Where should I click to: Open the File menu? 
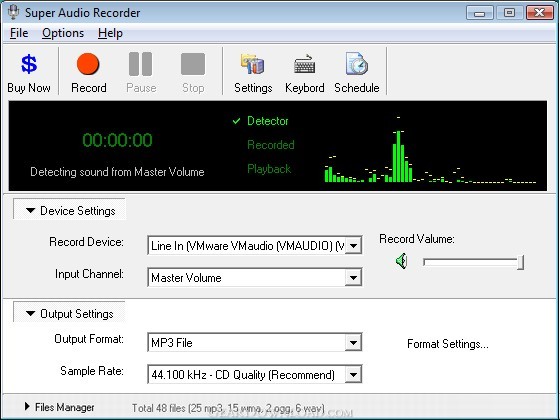tap(19, 33)
